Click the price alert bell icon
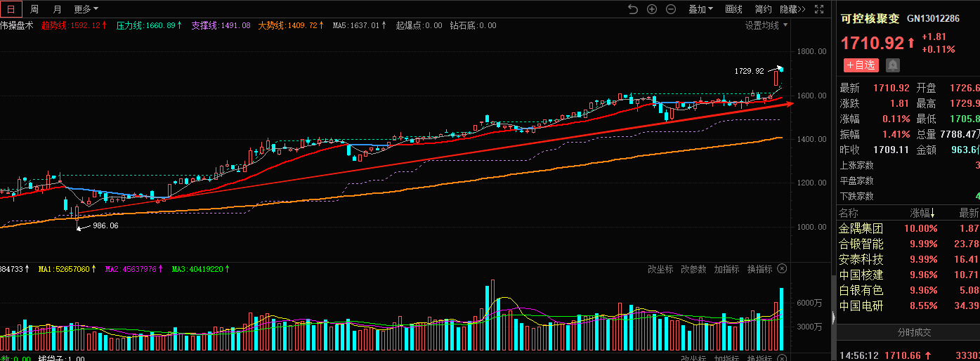This screenshot has width=980, height=361. (x=892, y=65)
